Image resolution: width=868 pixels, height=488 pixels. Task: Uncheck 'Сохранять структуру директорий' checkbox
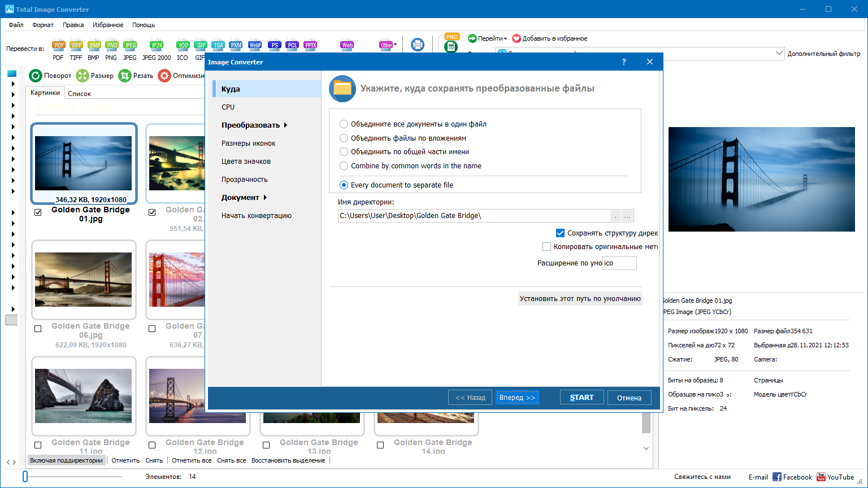(x=560, y=233)
